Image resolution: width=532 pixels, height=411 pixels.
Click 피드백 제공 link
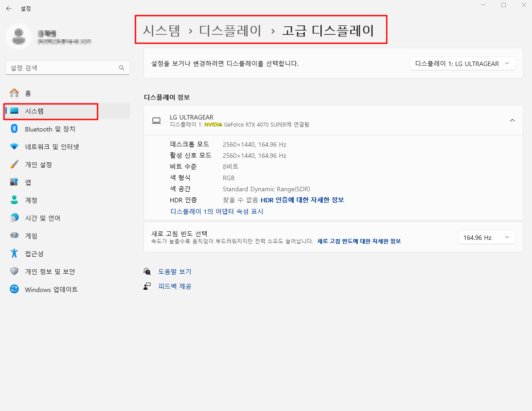[175, 287]
